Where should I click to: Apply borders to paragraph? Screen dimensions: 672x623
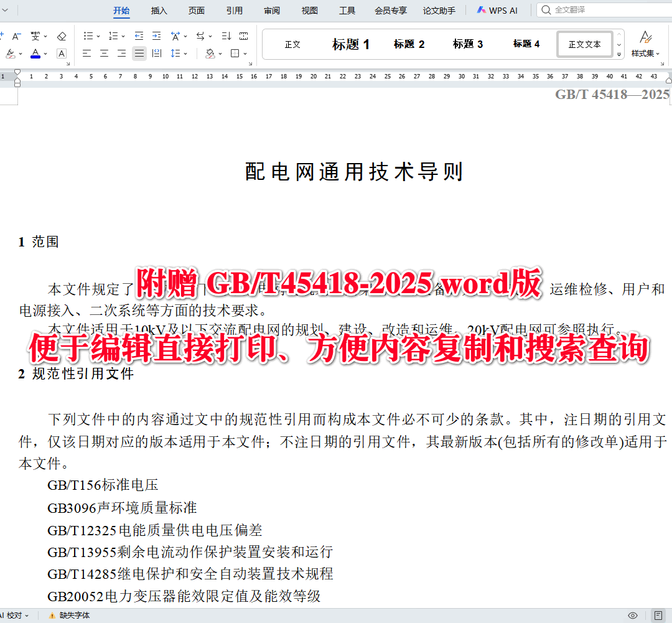pyautogui.click(x=235, y=54)
